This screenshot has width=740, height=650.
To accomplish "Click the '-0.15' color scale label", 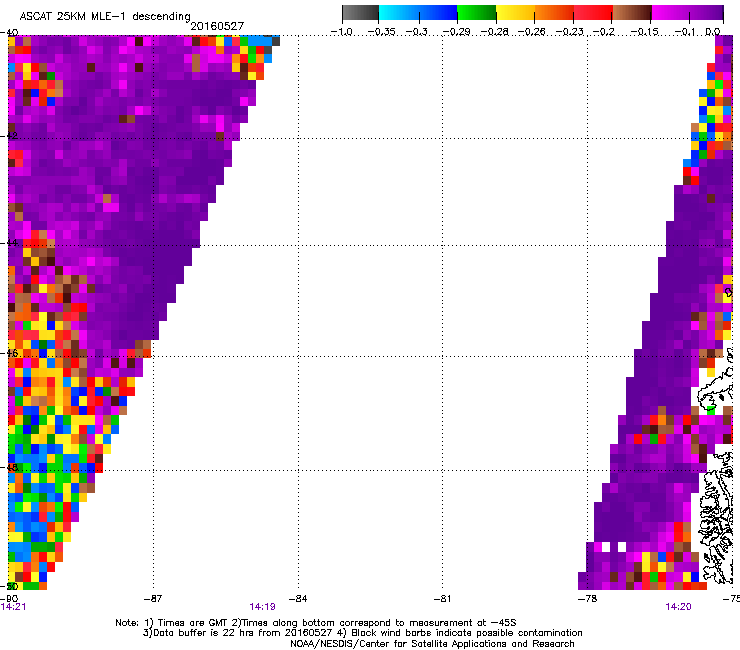I will click(x=644, y=32).
